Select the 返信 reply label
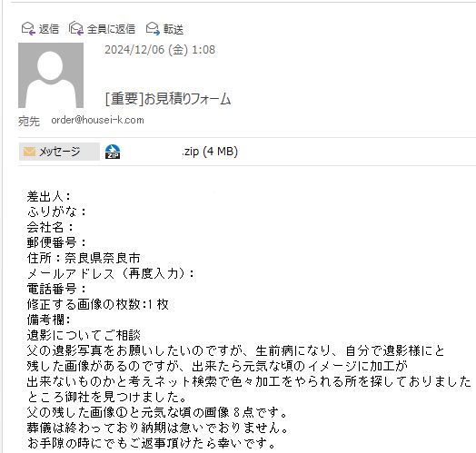This screenshot has width=476, height=453. 49,29
